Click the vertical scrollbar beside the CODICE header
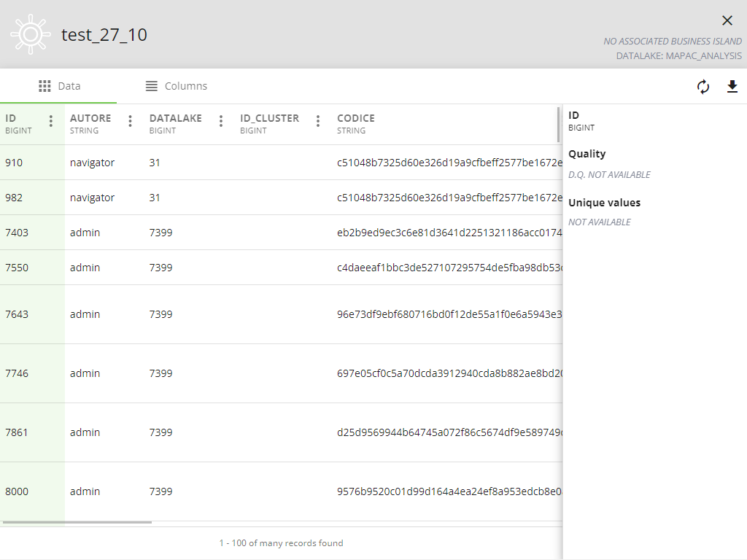This screenshot has height=560, width=747. (x=559, y=124)
